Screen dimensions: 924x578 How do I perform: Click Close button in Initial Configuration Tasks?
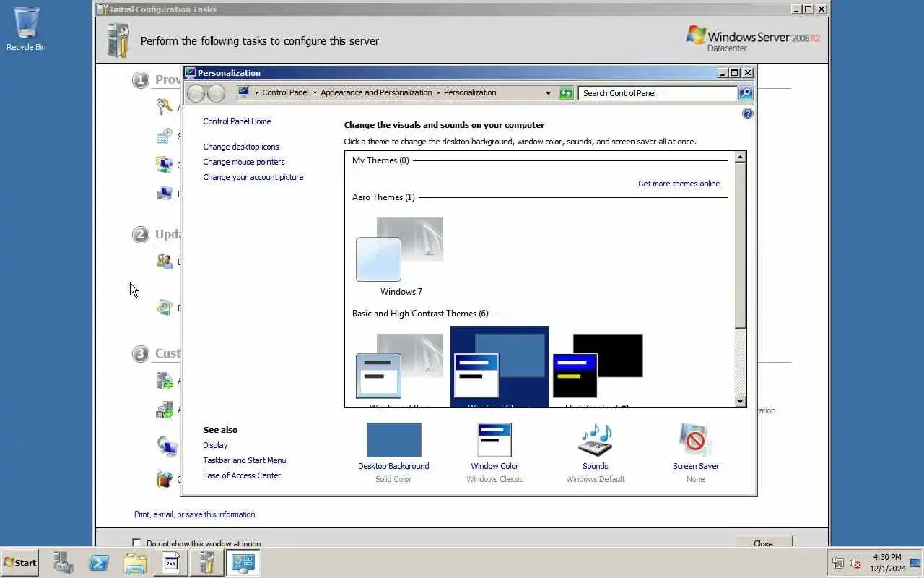click(x=763, y=543)
